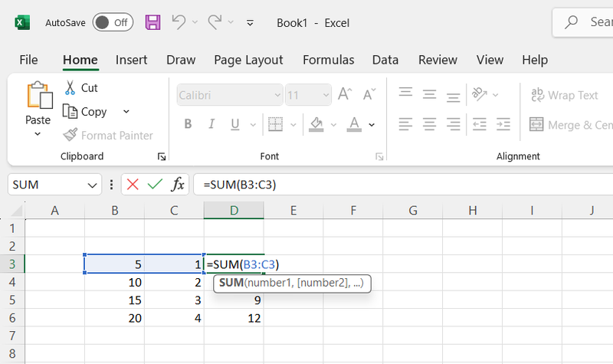Click the Font Color A icon
The width and height of the screenshot is (613, 364).
(x=354, y=124)
